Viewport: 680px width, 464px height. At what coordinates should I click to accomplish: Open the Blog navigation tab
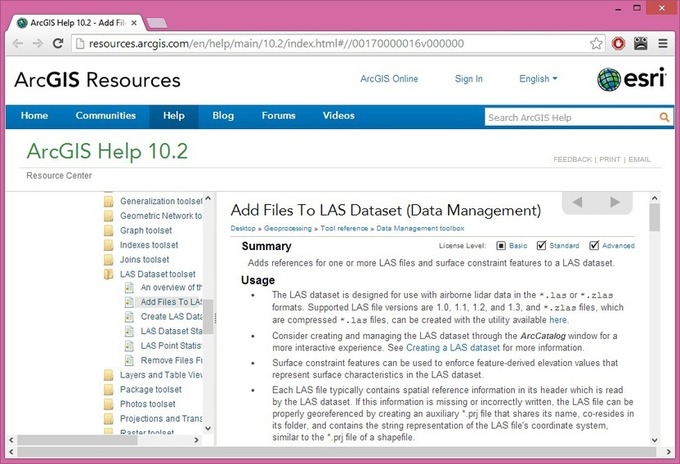point(223,116)
